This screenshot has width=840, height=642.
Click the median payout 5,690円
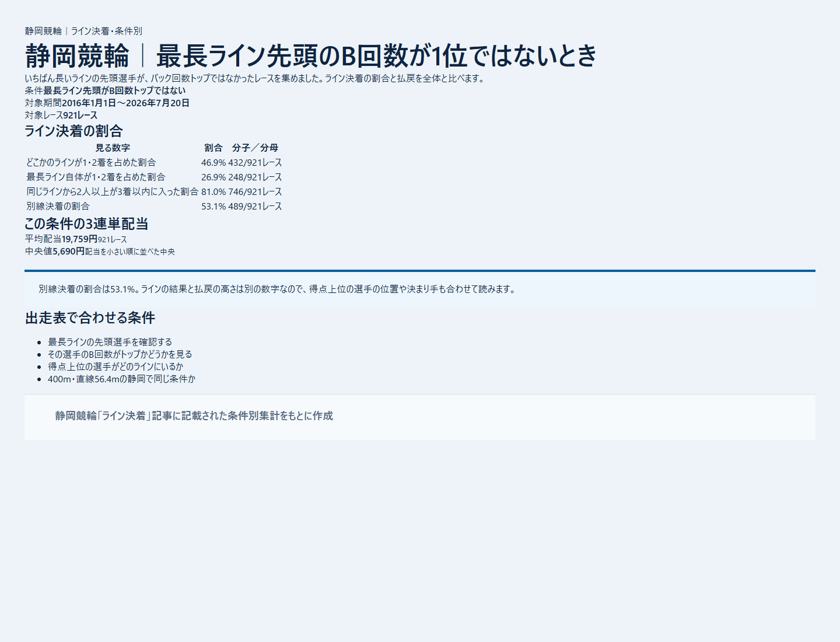coord(69,251)
